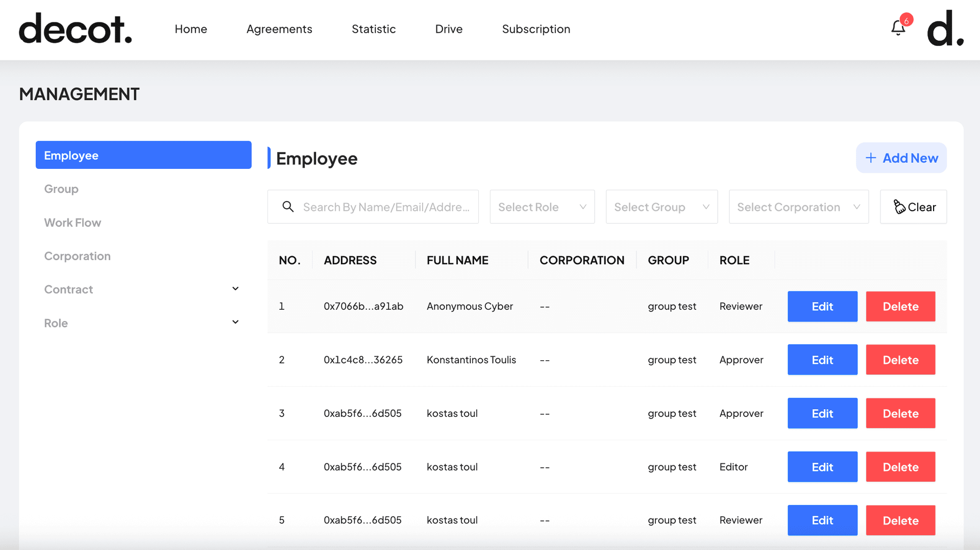
Task: Click the Clear filters button
Action: pyautogui.click(x=913, y=207)
